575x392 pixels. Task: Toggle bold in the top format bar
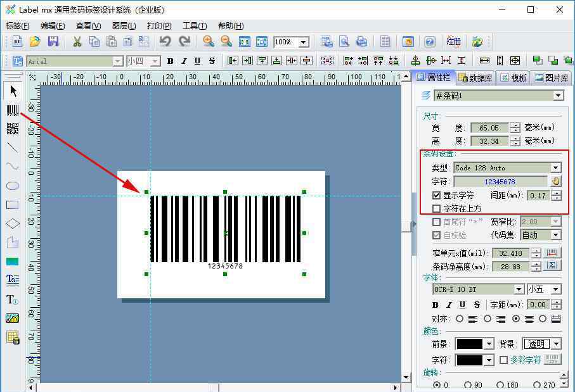pyautogui.click(x=170, y=61)
